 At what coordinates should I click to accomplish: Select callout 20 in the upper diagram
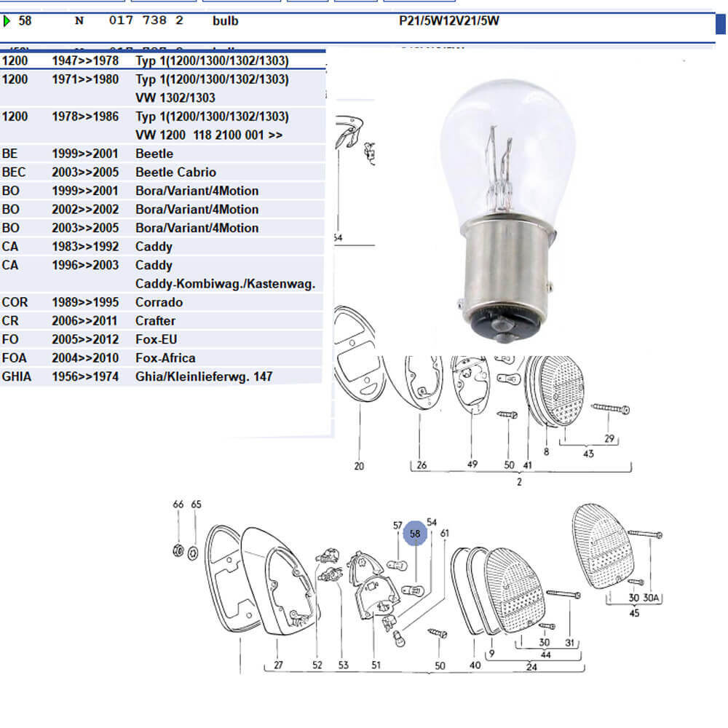coord(359,466)
